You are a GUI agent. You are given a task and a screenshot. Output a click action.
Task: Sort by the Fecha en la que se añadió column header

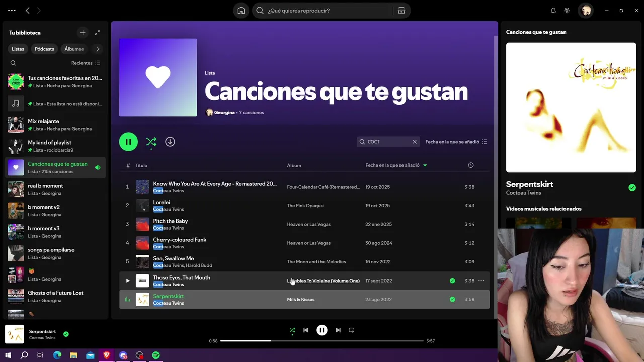pos(396,165)
